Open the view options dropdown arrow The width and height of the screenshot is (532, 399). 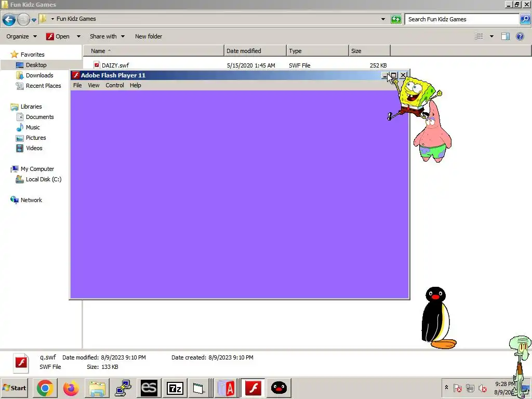[x=491, y=36]
